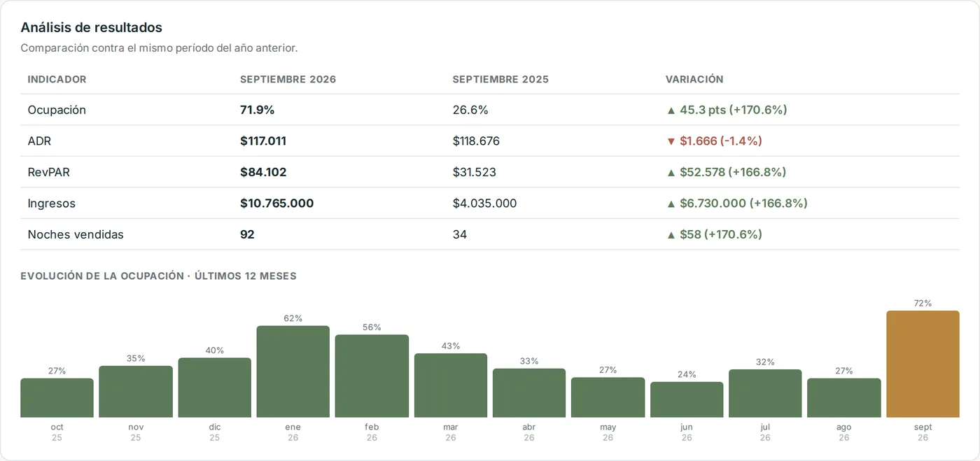Viewport: 980px width, 461px height.
Task: Select the ene 26 occupancy bar
Action: pos(293,371)
